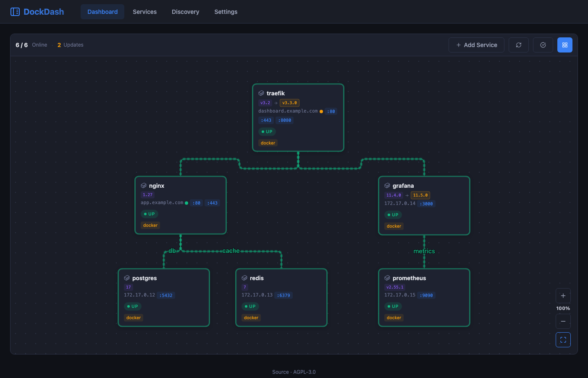Click the postgres docker tag
This screenshot has width=588, height=378.
click(x=134, y=318)
